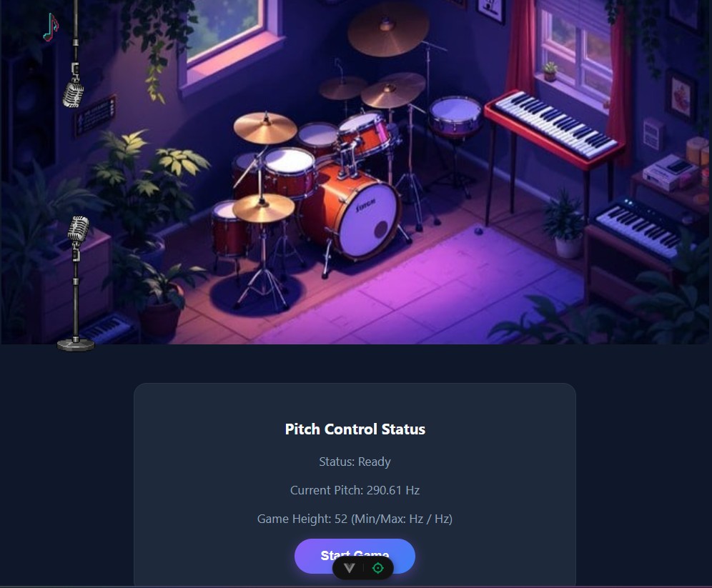Click the small potted plant on the windowsill

pos(550,71)
